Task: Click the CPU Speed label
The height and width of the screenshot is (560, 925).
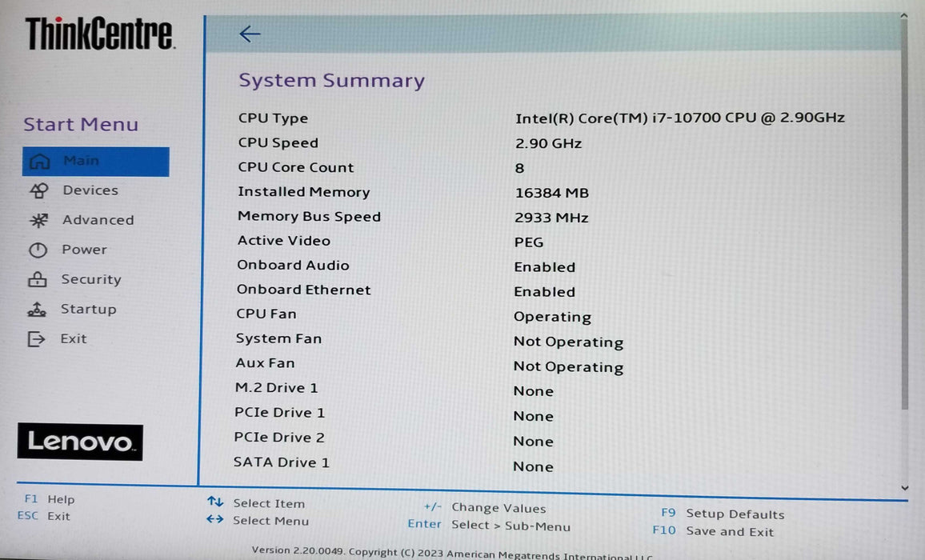Action: click(278, 143)
